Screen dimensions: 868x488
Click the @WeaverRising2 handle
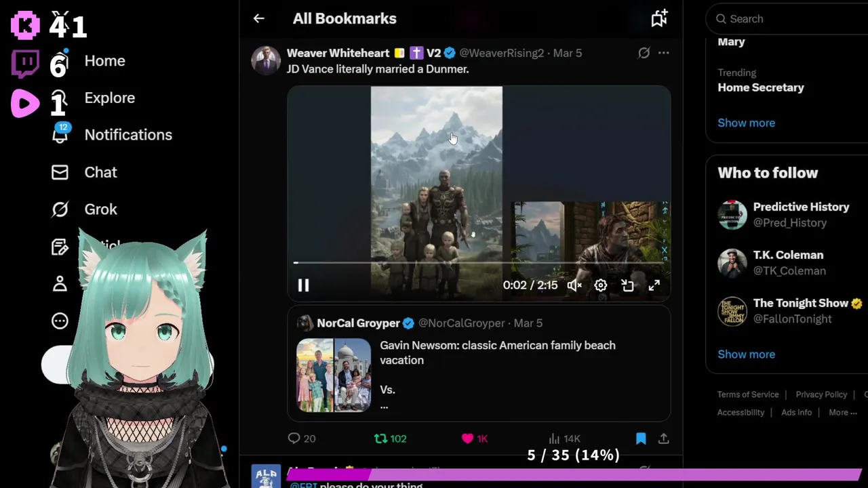[501, 53]
